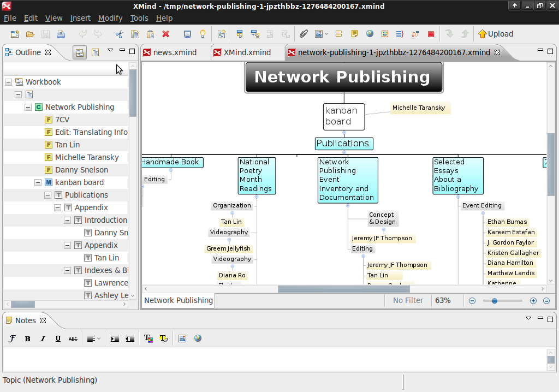This screenshot has width=559, height=392.
Task: Add a summary with the bracket icon
Action: 400,34
